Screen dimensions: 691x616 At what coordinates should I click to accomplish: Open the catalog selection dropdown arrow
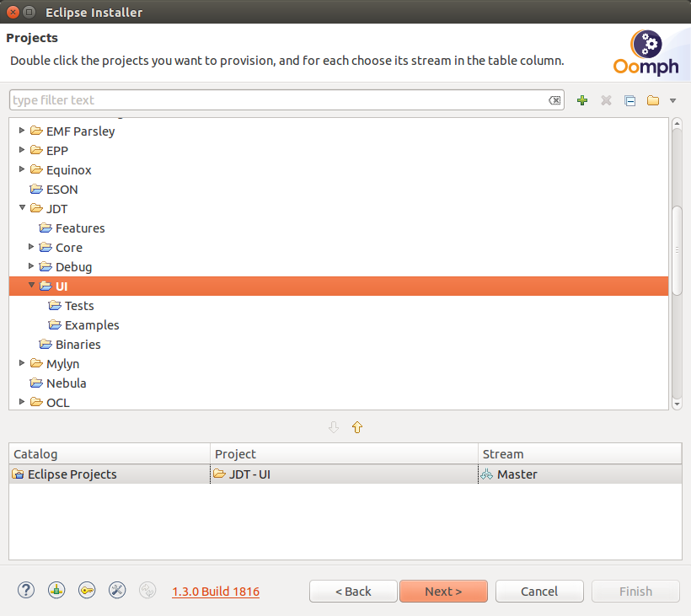coord(673,101)
